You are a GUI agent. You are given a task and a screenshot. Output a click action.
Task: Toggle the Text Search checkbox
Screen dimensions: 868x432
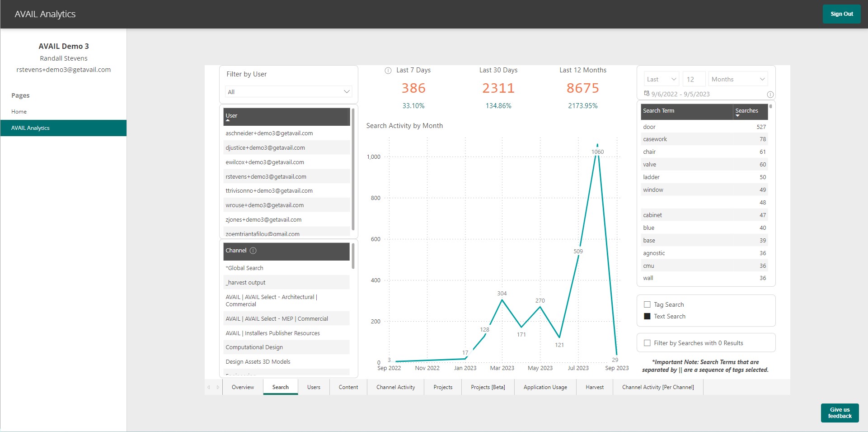[x=647, y=317]
